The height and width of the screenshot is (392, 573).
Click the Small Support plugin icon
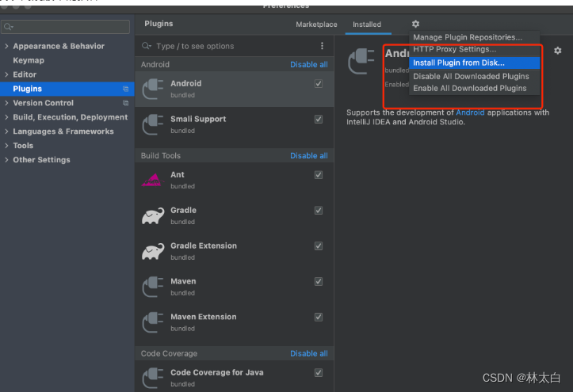coord(153,124)
